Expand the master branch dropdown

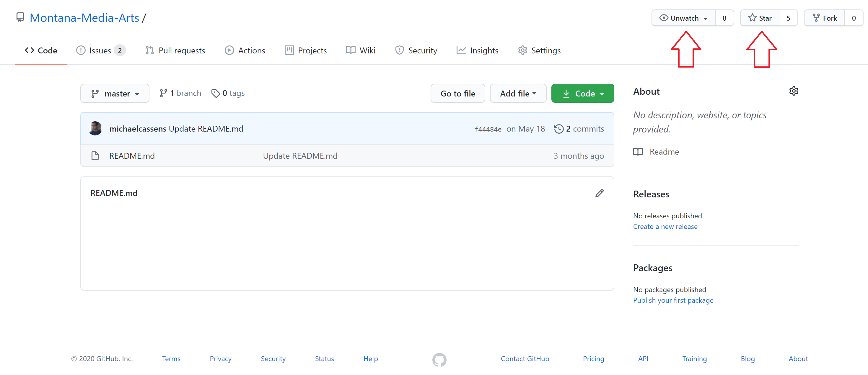(115, 93)
